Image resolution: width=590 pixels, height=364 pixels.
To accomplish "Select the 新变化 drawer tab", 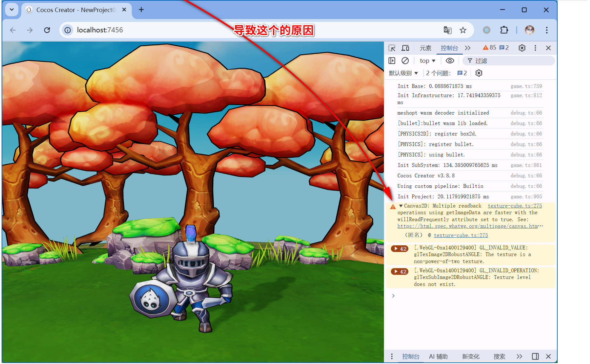I will click(x=471, y=356).
